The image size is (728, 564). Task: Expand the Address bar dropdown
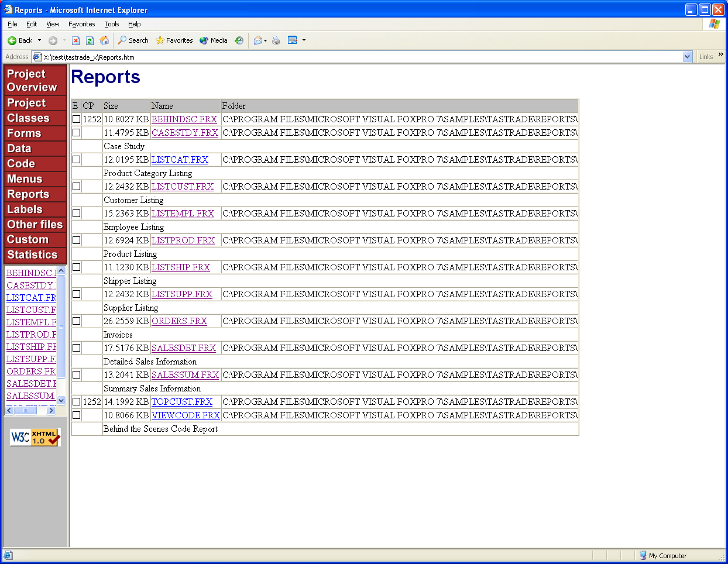click(x=687, y=57)
